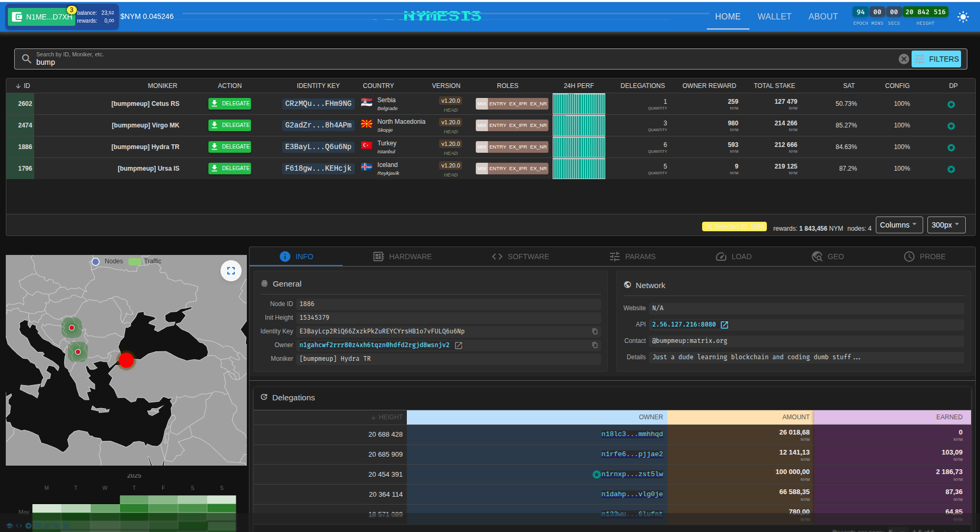This screenshot has height=532, width=980.
Task: Click the red Hydra TR marker on the map
Action: pyautogui.click(x=126, y=360)
